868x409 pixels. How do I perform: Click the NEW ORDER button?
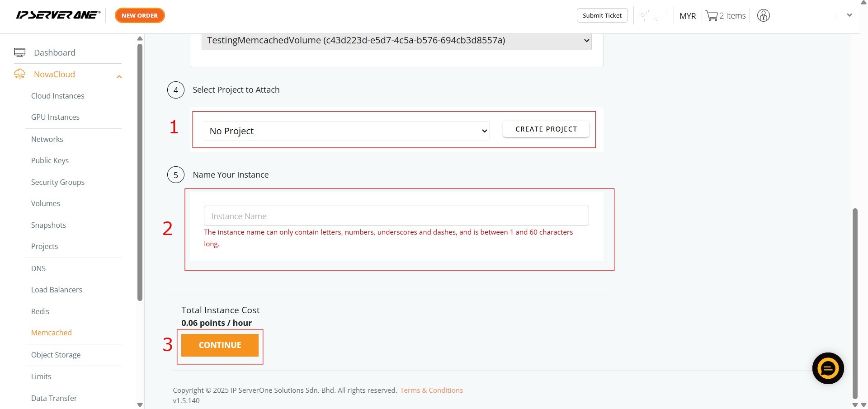click(140, 15)
